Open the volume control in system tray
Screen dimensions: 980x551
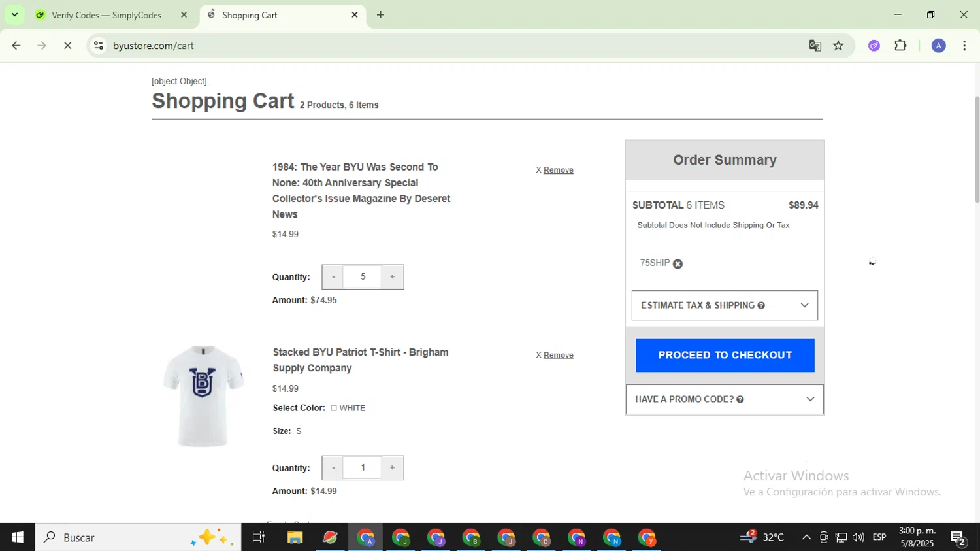click(x=858, y=537)
